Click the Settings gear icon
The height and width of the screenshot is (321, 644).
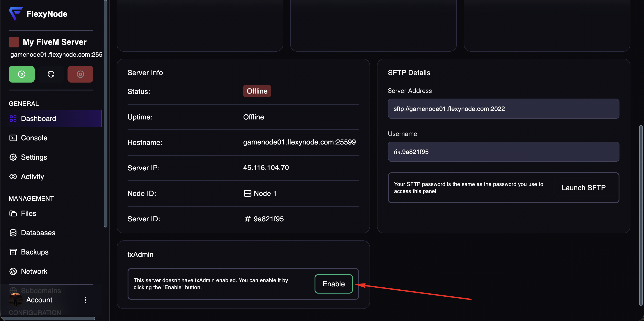pos(13,157)
